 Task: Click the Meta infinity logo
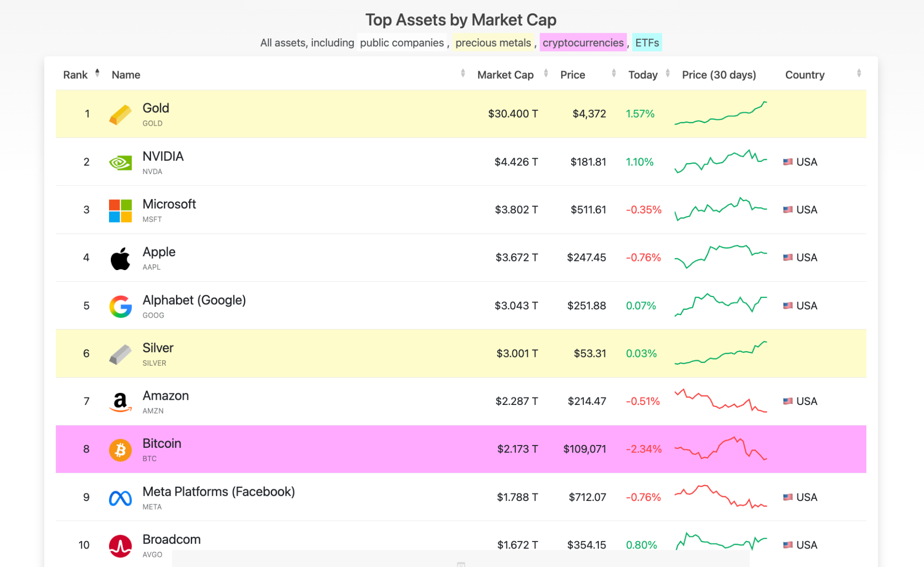120,498
